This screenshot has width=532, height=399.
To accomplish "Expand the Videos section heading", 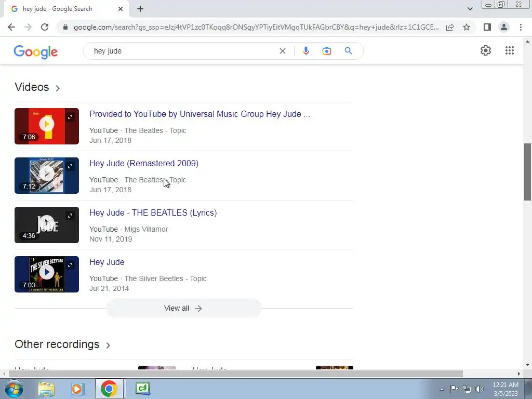I will click(x=37, y=87).
